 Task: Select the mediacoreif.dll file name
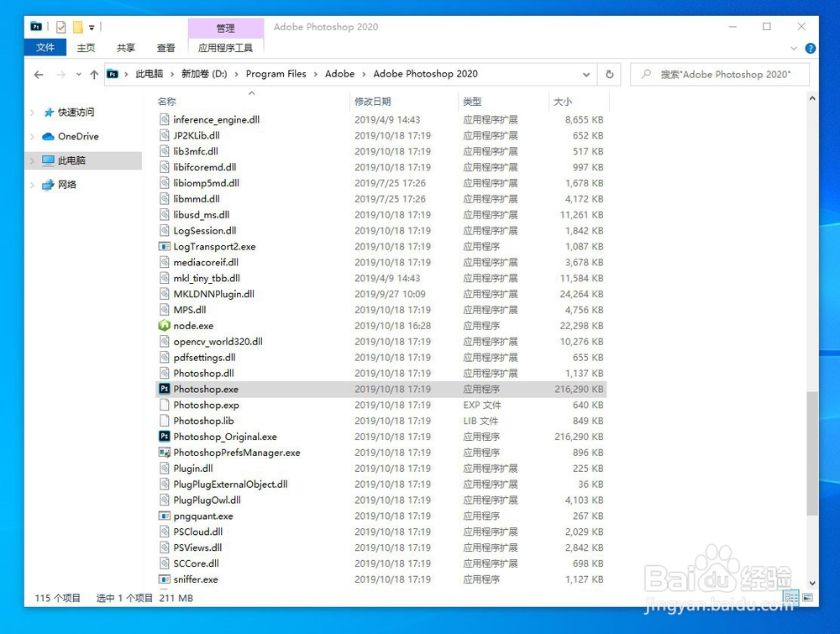[206, 262]
